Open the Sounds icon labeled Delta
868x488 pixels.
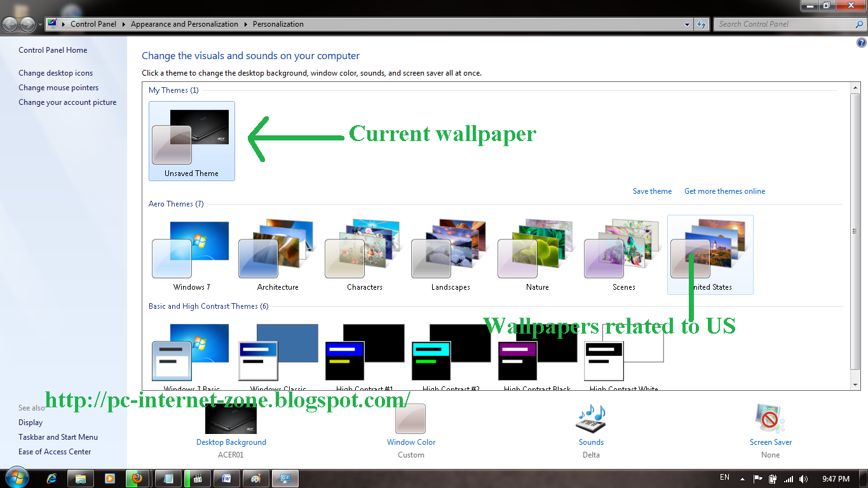point(591,420)
